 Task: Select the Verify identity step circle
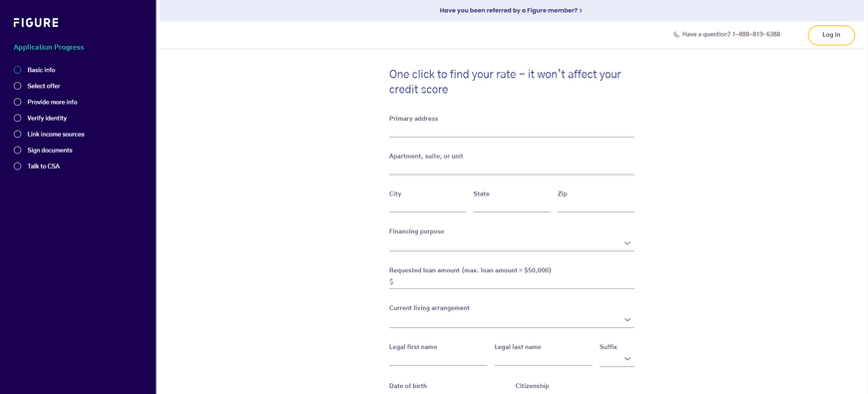pos(17,119)
